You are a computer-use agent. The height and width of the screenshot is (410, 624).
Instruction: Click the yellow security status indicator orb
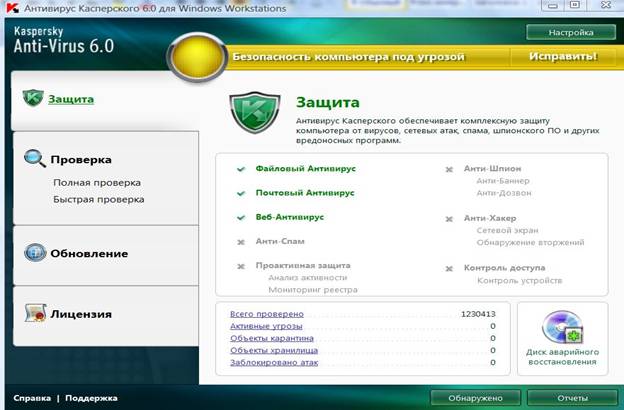point(197,57)
